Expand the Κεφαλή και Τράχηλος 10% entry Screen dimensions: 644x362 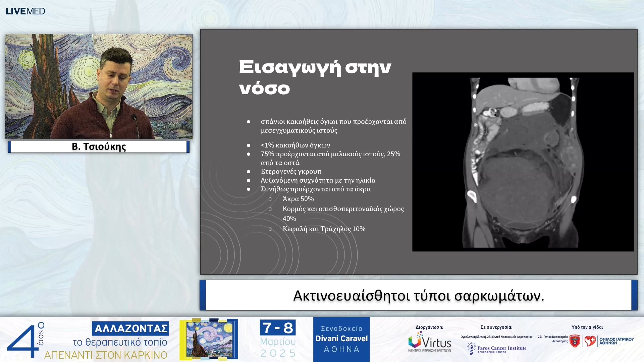point(324,229)
